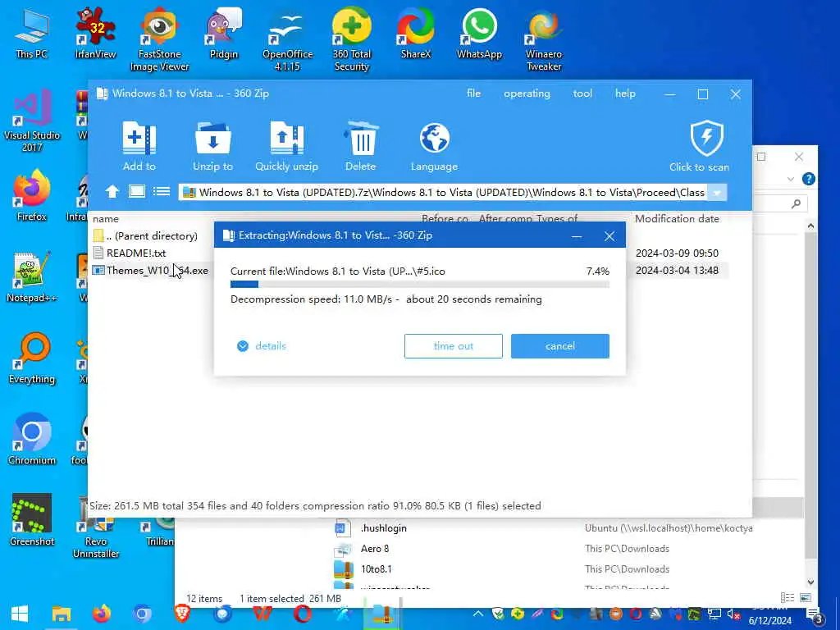Sort by Modification date column header
840x630 pixels.
click(x=677, y=218)
